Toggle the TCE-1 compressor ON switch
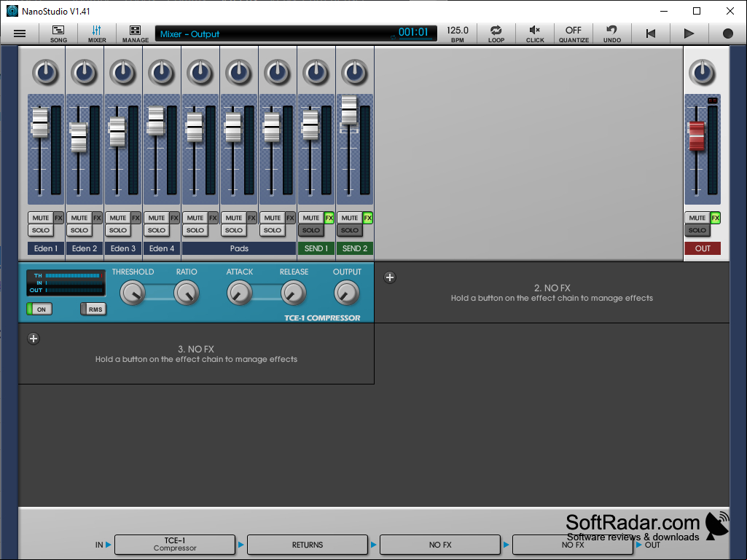The width and height of the screenshot is (747, 560). point(39,309)
